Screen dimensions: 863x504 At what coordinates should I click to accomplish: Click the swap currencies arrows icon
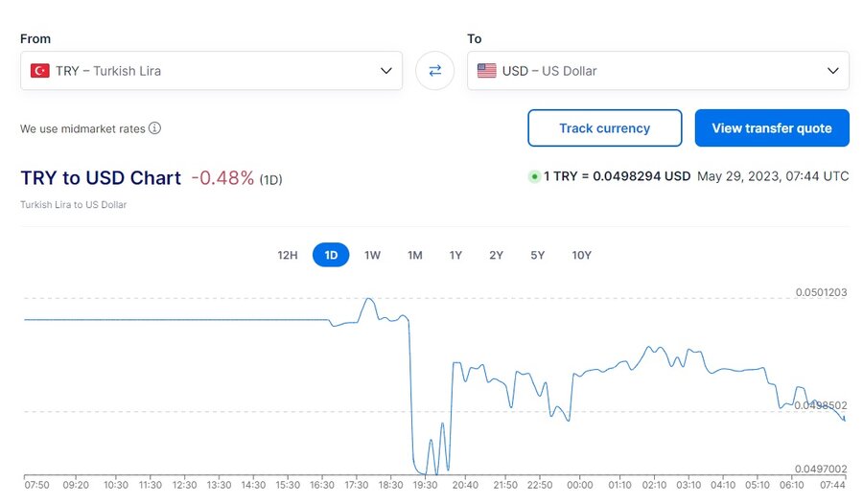434,71
